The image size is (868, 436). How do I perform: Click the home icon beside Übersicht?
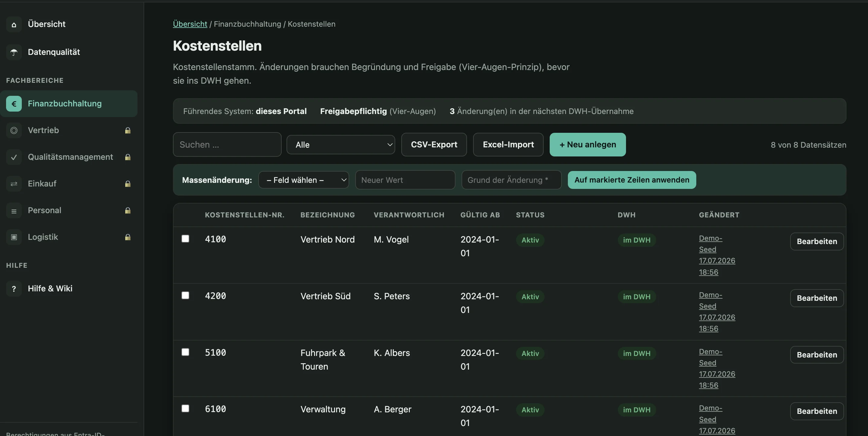14,24
